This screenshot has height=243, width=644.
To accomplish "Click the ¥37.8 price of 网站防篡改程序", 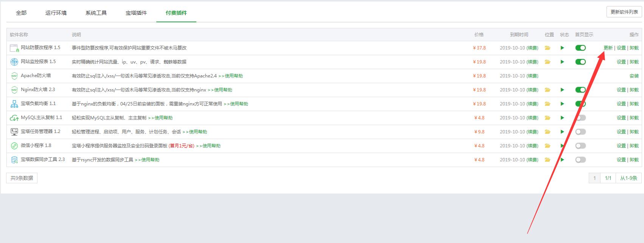I will [479, 48].
